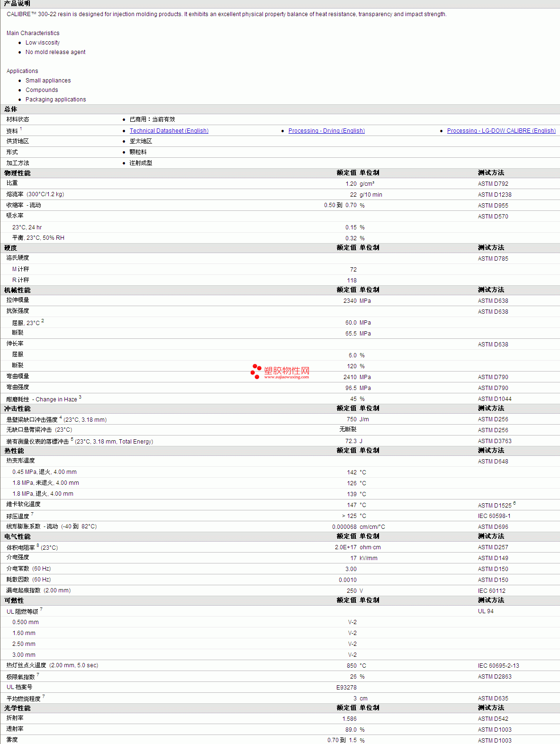The height and width of the screenshot is (744, 560).
Task: Click the 65.5 MPa break strength value
Action: click(358, 334)
